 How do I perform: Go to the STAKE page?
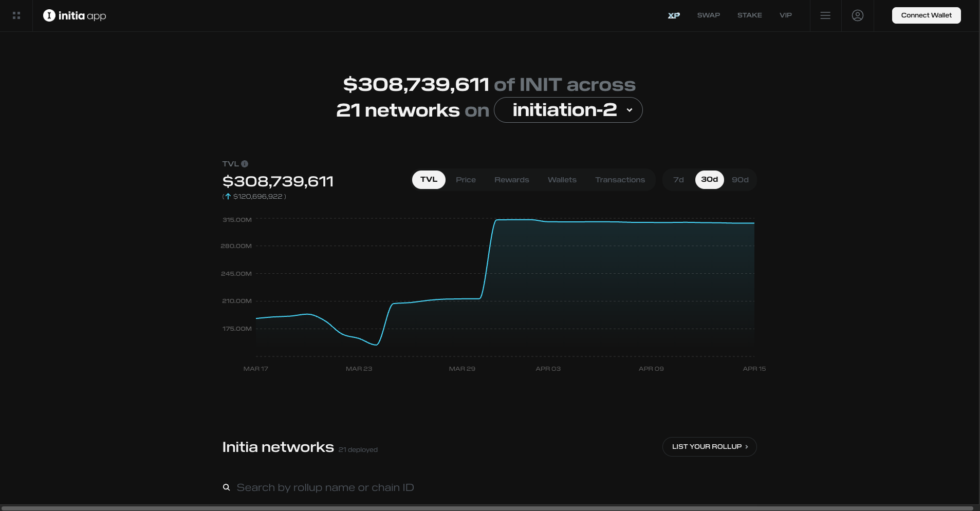[750, 15]
